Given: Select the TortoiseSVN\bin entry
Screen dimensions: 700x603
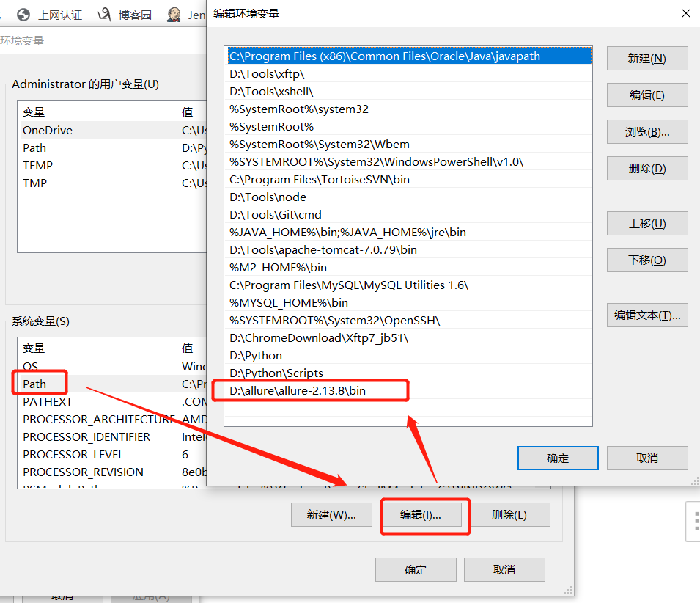Looking at the screenshot, I should 409,179.
